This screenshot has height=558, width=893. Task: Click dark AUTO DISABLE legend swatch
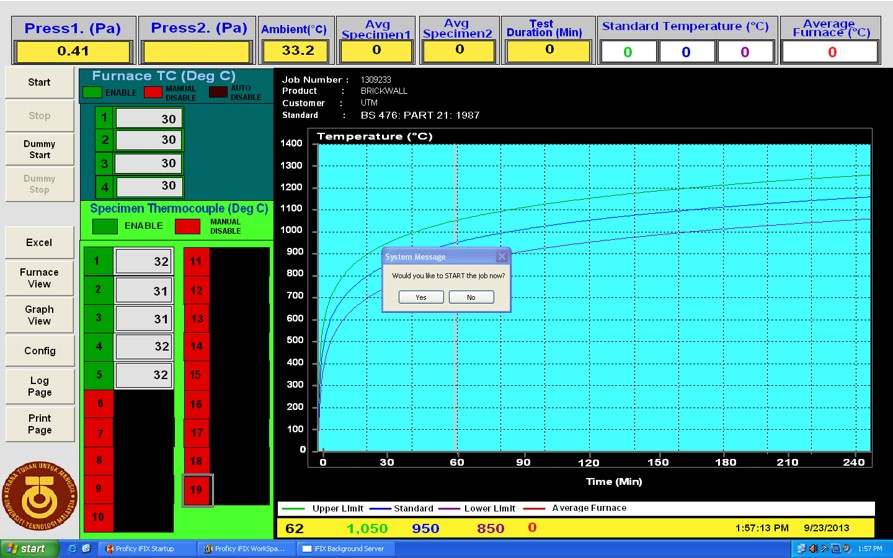[218, 92]
